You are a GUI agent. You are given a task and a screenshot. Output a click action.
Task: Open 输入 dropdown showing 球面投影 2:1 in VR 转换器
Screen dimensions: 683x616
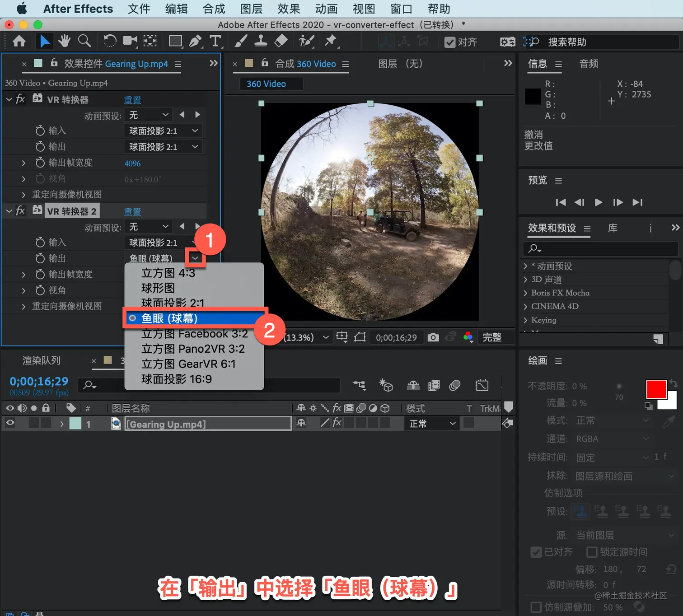[x=163, y=131]
